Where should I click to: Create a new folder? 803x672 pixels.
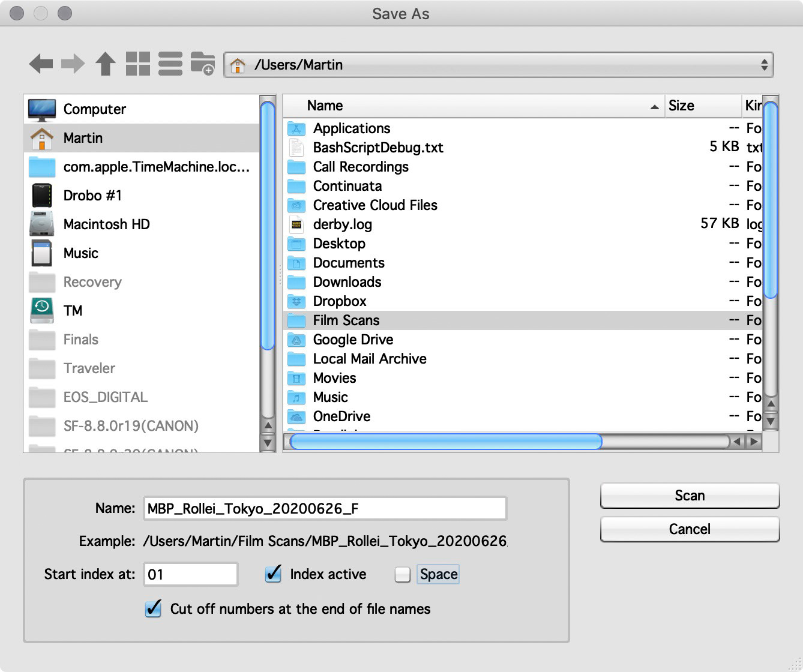pyautogui.click(x=203, y=64)
